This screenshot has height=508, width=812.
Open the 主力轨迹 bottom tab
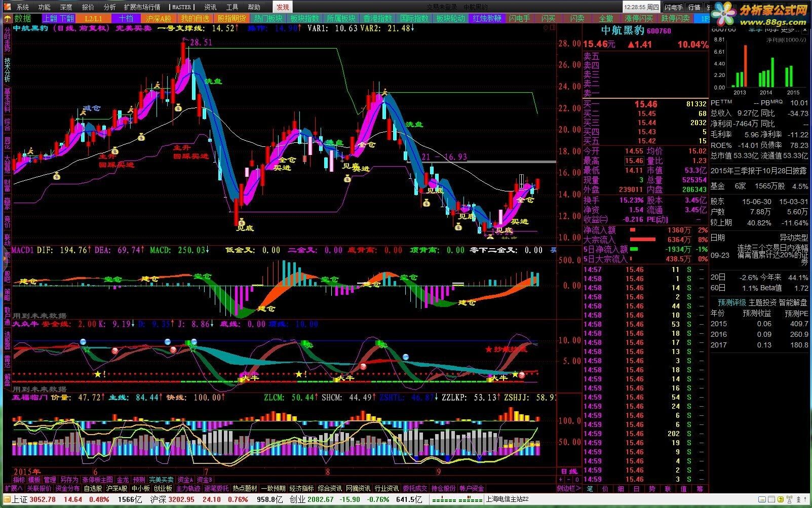point(188,489)
